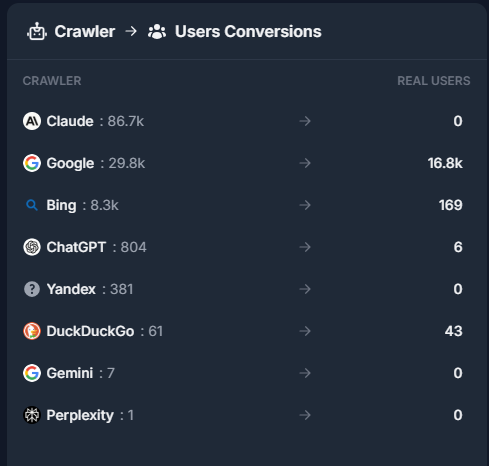
Task: Click the arrow in the Bing row
Action: tap(305, 205)
